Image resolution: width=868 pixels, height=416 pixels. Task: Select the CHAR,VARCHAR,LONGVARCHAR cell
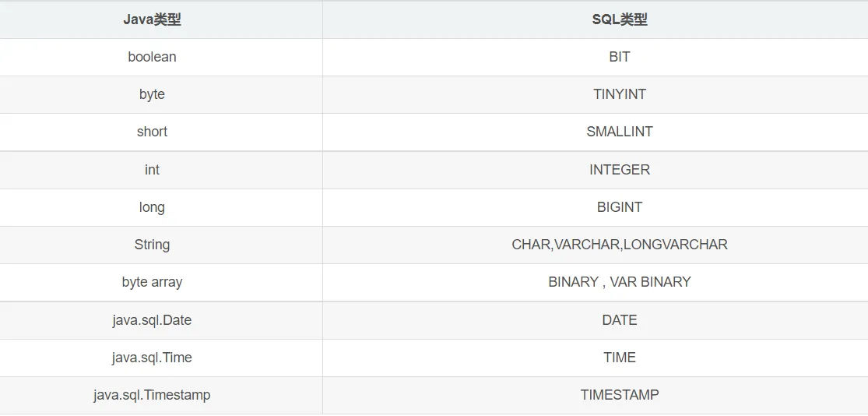click(x=619, y=245)
